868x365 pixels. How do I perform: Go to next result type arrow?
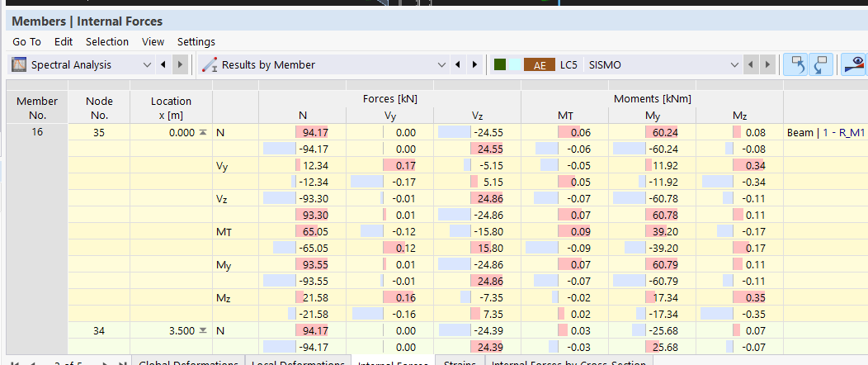tap(474, 64)
